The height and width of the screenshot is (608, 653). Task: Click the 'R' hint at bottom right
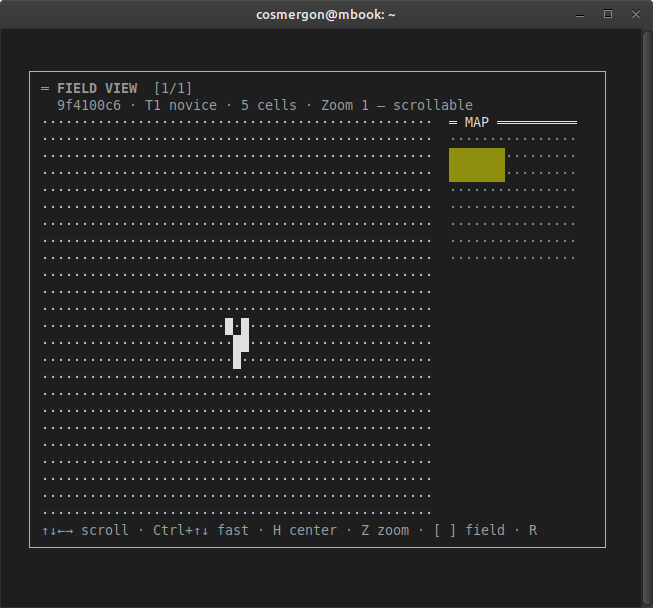point(533,530)
